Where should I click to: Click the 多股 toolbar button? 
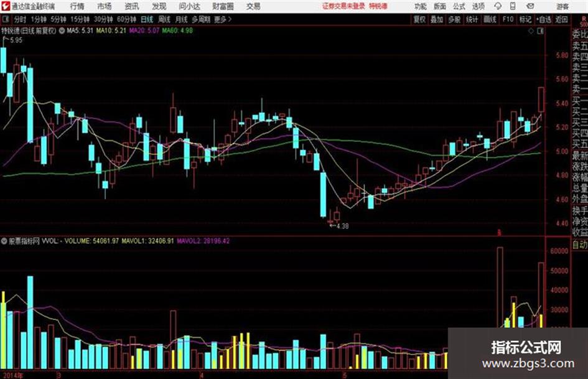(x=454, y=19)
